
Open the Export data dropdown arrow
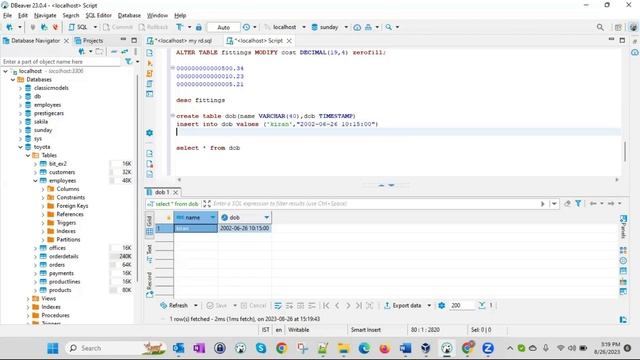click(429, 305)
